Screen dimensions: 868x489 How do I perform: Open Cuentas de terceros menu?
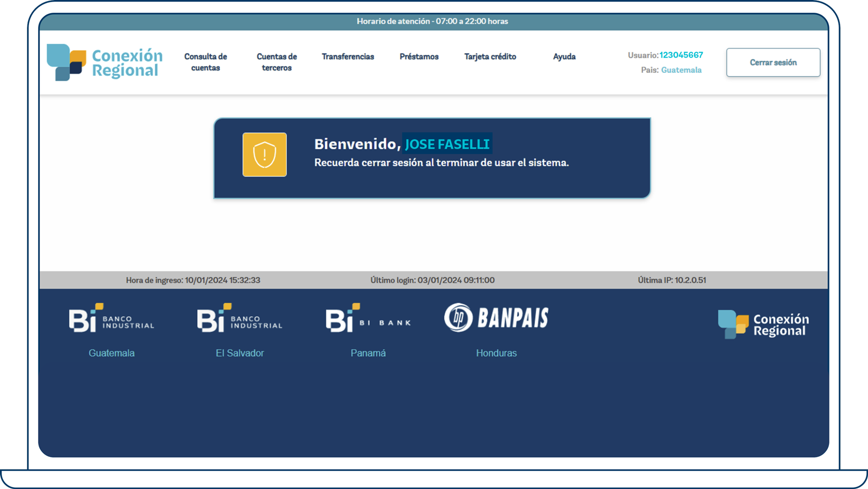[x=277, y=62]
